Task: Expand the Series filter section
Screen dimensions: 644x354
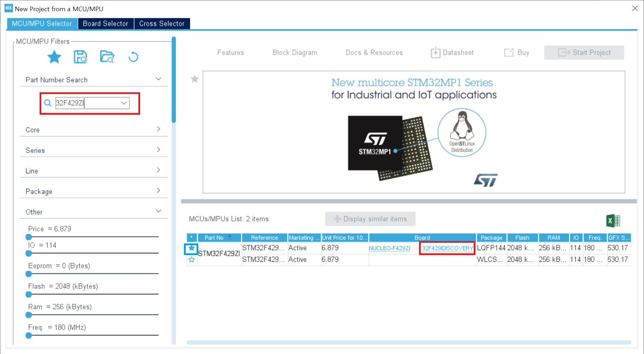Action: [x=158, y=149]
